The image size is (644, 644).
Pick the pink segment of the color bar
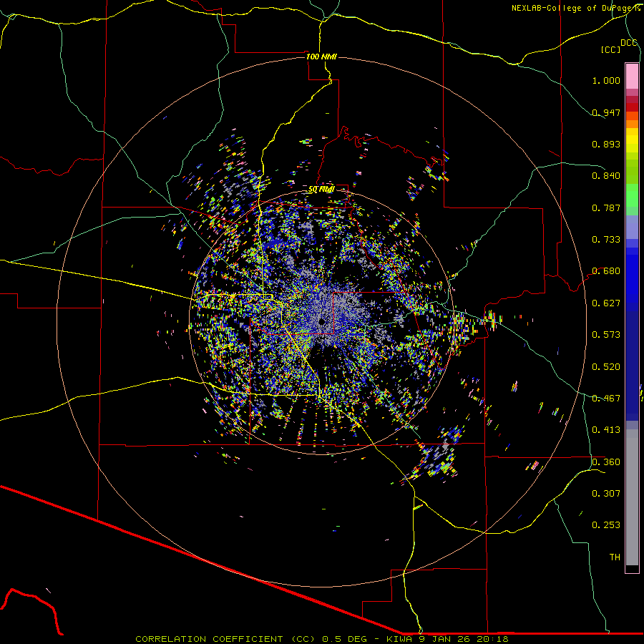click(x=632, y=77)
